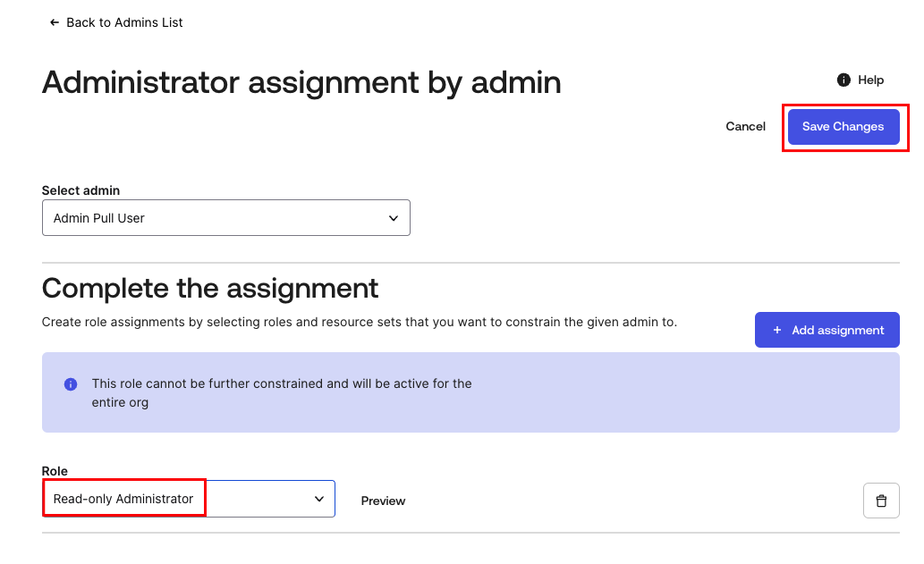Image resolution: width=924 pixels, height=564 pixels.
Task: Click the Add assignment button
Action: pyautogui.click(x=827, y=330)
